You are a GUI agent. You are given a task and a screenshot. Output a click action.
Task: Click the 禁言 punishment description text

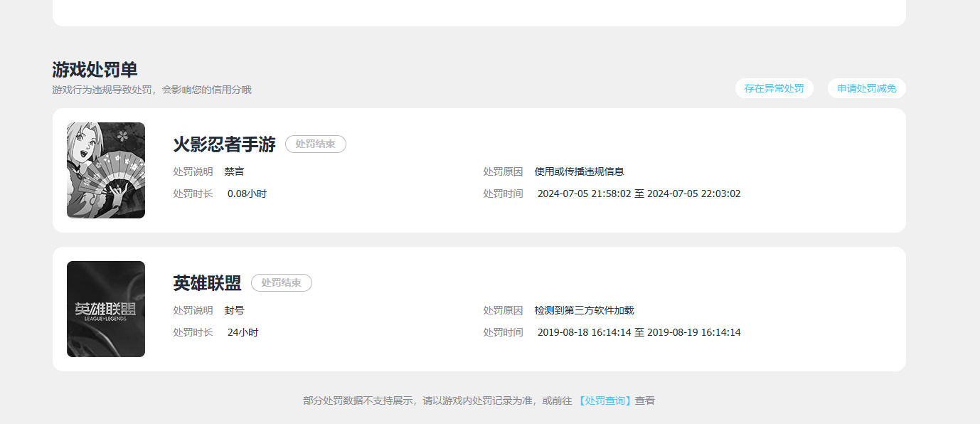(x=235, y=171)
